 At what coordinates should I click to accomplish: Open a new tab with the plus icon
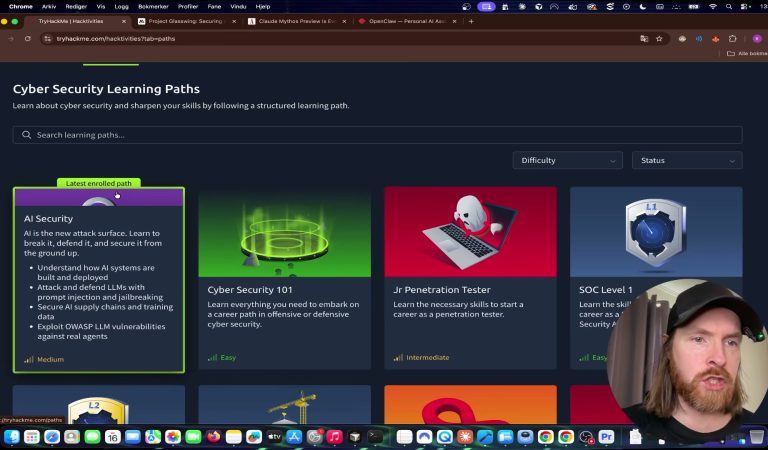click(x=471, y=21)
